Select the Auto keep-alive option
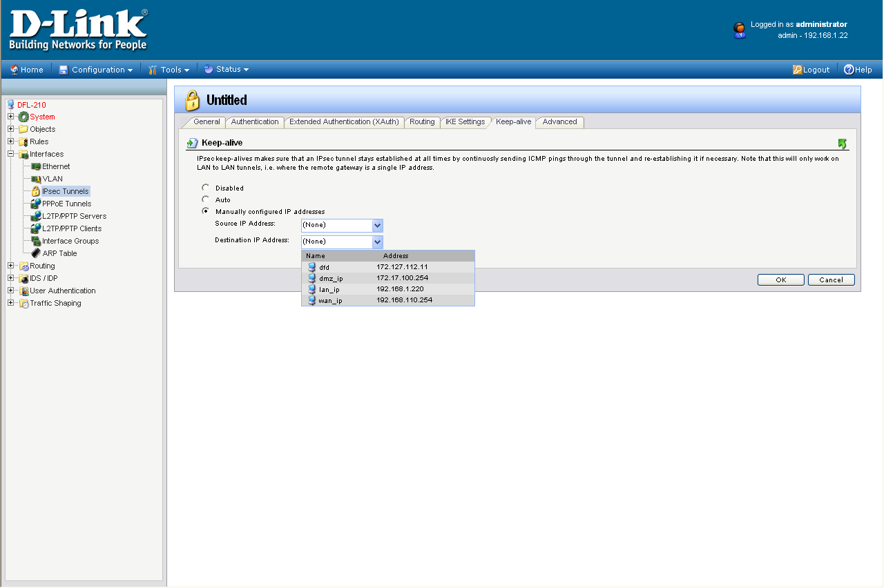884x588 pixels. [x=205, y=199]
